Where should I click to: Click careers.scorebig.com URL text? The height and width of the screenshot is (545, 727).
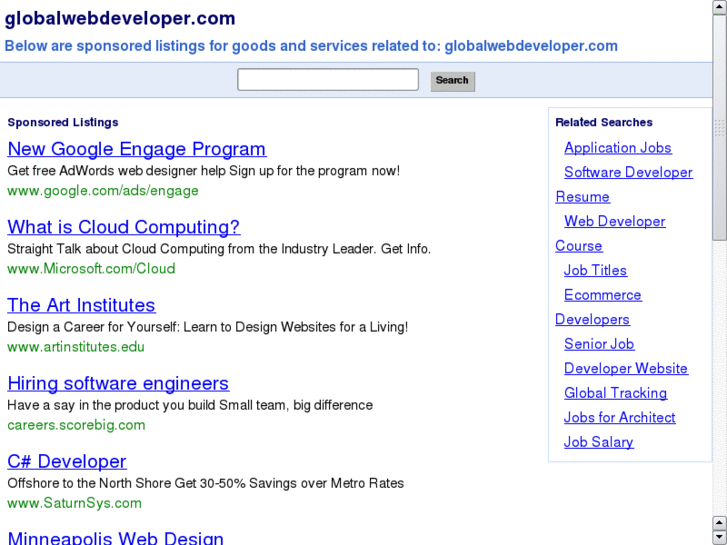(77, 425)
